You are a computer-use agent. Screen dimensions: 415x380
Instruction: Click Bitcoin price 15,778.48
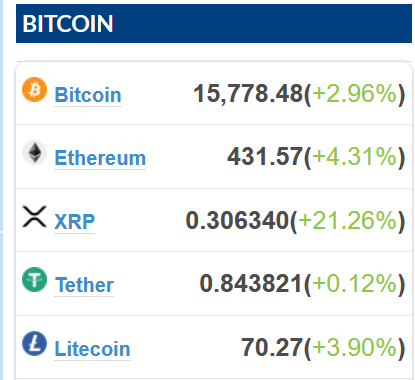click(248, 93)
